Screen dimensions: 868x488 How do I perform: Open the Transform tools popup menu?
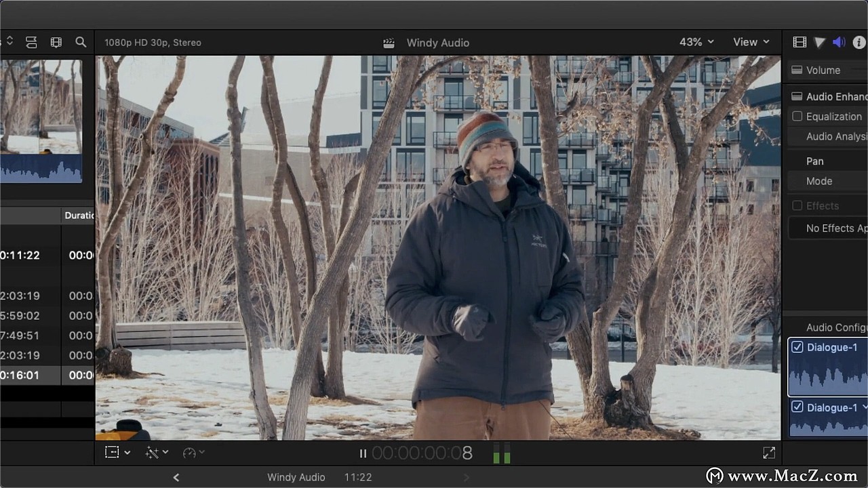click(117, 452)
